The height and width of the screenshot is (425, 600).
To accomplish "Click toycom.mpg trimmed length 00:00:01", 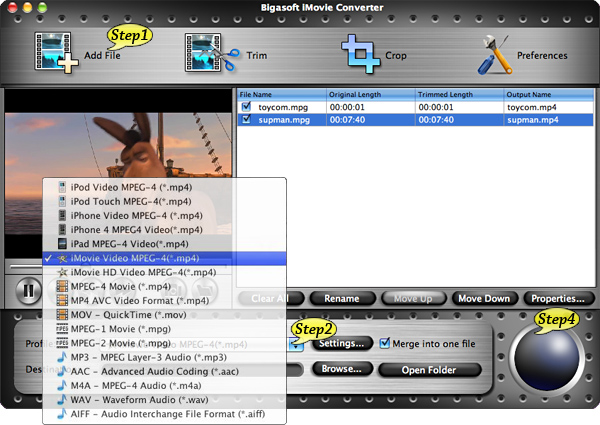I will click(436, 107).
